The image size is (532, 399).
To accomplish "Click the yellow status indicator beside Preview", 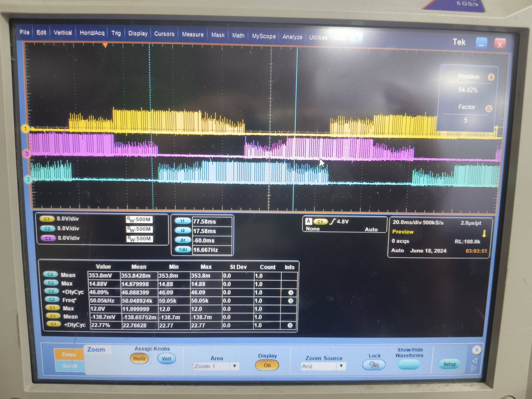I will point(484,233).
